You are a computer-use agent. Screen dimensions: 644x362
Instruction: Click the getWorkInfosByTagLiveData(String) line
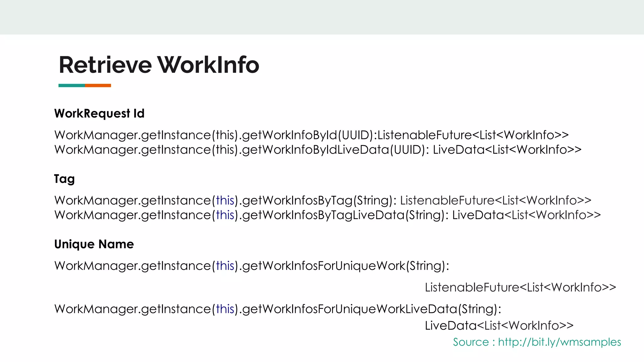[x=328, y=215]
